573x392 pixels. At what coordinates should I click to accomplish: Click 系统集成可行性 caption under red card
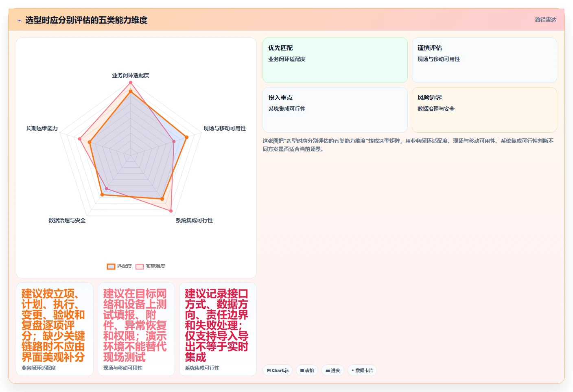click(x=202, y=368)
